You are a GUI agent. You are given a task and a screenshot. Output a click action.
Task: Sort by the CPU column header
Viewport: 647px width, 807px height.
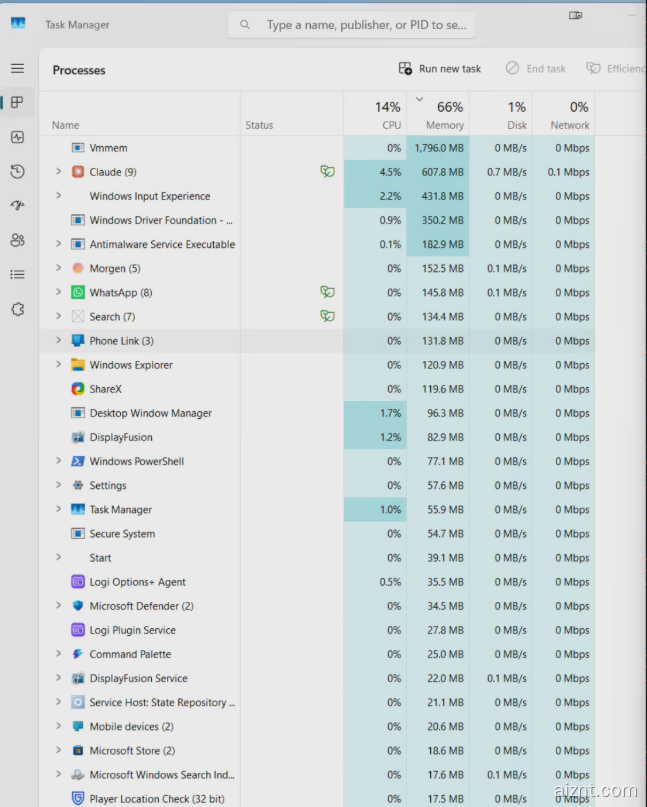[375, 114]
